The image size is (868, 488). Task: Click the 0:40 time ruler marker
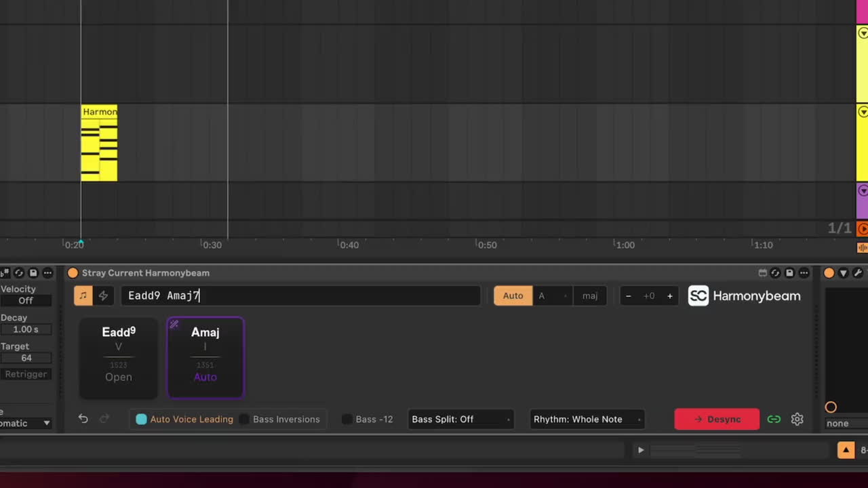tap(349, 245)
